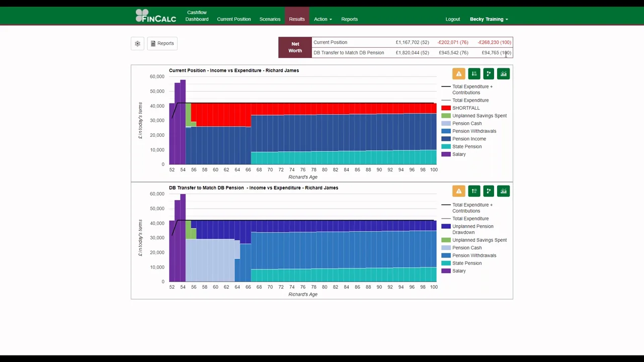Open the Action dropdown menu

coord(323,19)
